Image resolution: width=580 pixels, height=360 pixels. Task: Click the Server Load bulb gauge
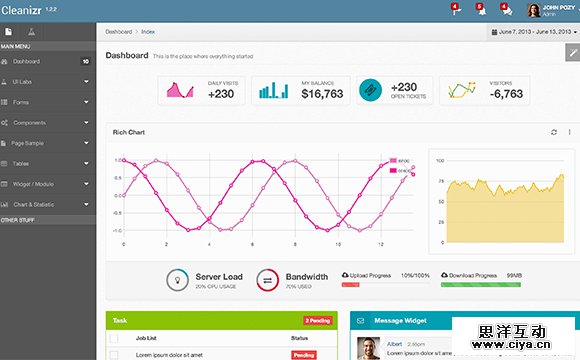178,280
